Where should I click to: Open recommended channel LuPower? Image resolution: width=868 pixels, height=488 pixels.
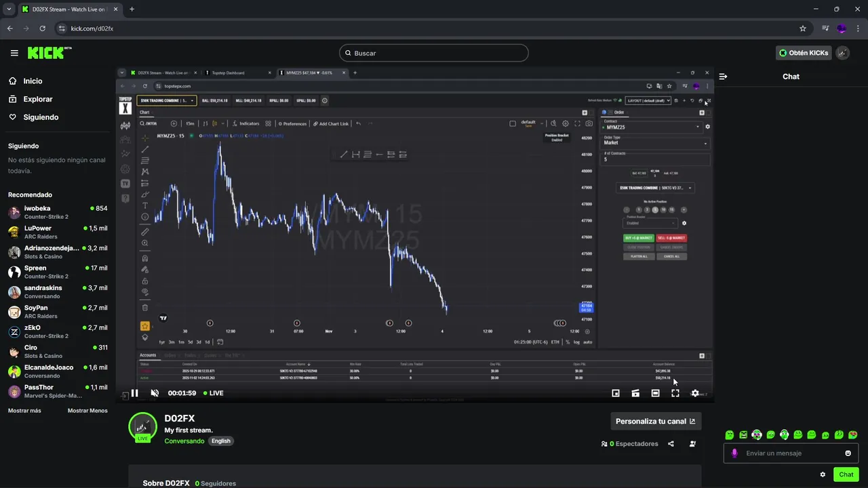[x=58, y=232]
